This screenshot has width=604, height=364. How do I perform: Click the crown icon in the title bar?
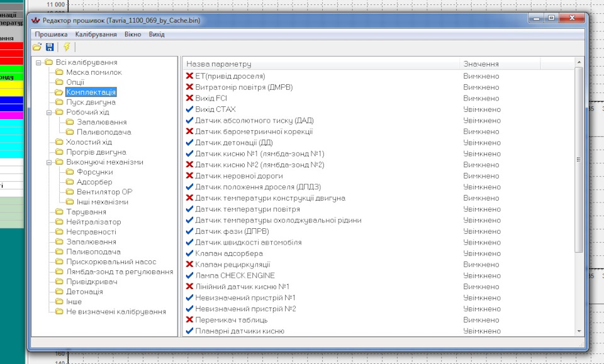36,20
